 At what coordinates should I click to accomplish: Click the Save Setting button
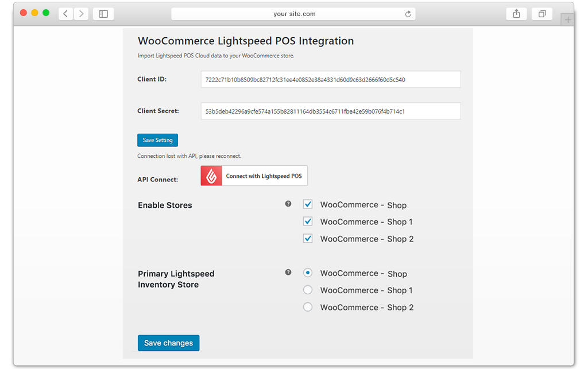(x=157, y=140)
